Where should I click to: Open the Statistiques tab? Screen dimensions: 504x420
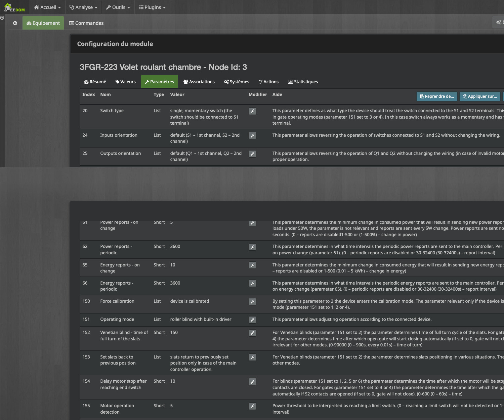[x=303, y=82]
